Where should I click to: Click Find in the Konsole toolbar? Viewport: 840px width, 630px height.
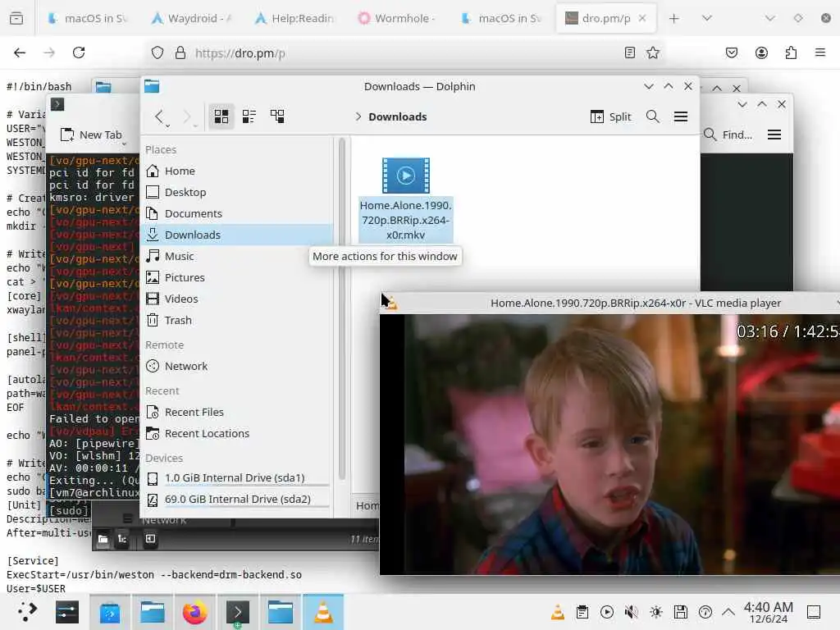tap(728, 135)
